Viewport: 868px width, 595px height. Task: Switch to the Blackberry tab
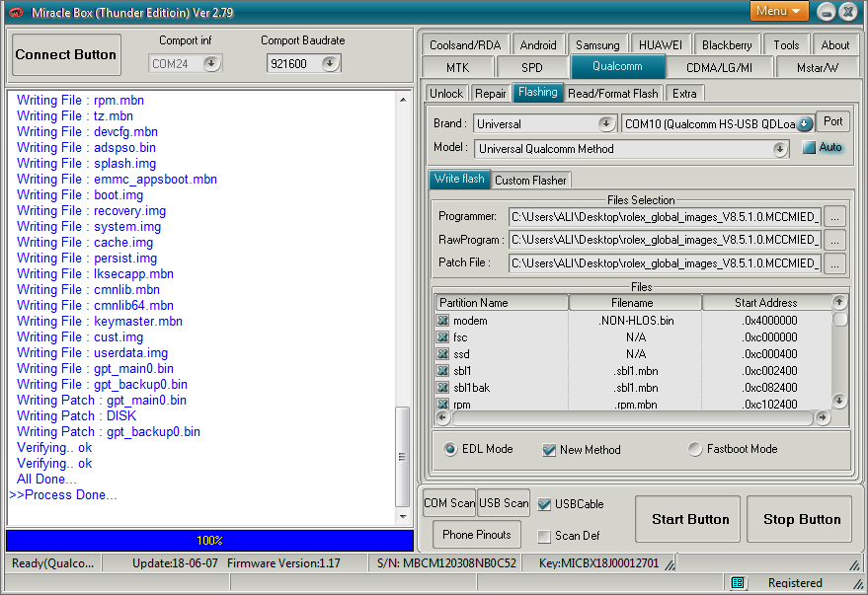(726, 44)
